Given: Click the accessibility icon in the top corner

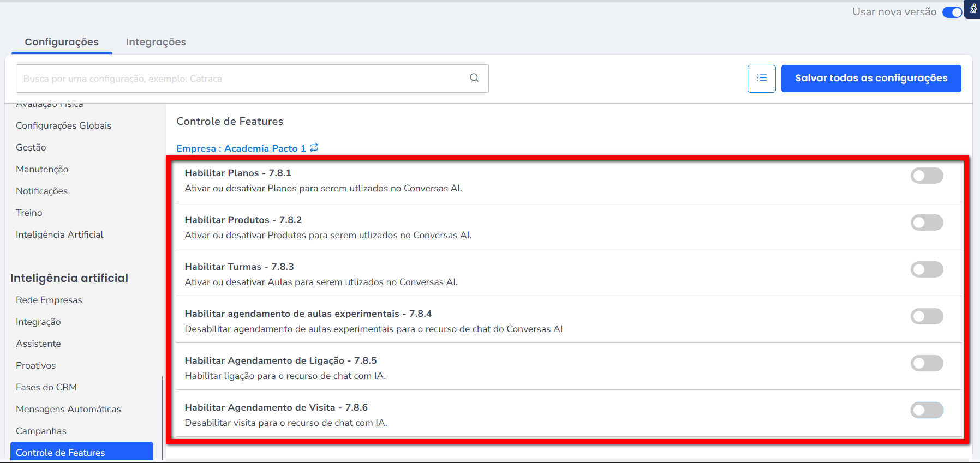Looking at the screenshot, I should pyautogui.click(x=973, y=9).
